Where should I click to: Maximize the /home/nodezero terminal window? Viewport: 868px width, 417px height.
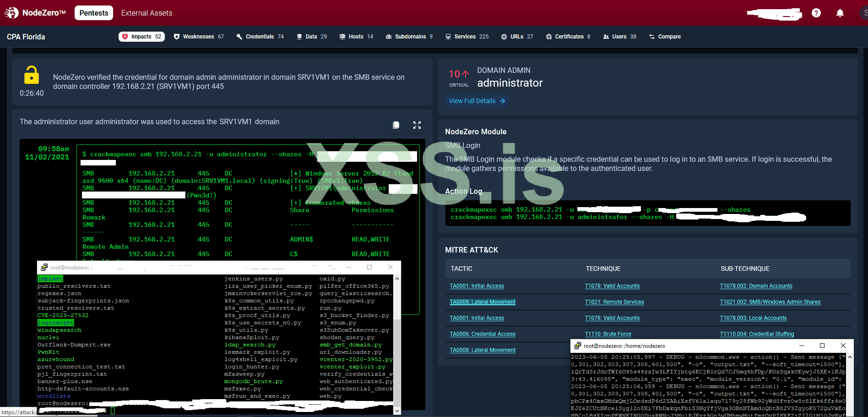822,346
